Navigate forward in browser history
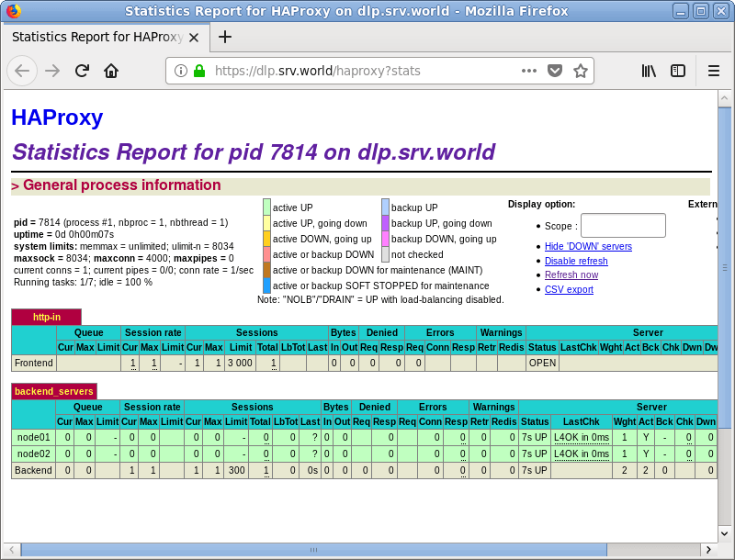Screen dimensions: 735x560 pyautogui.click(x=52, y=71)
